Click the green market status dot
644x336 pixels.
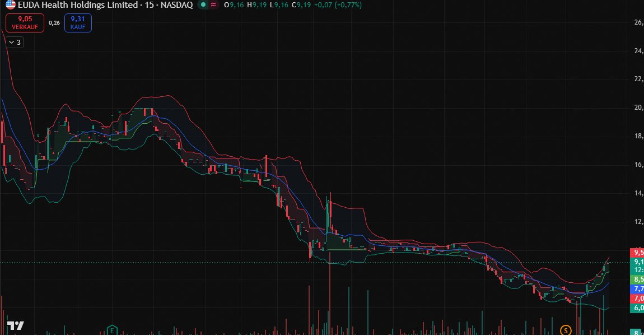point(203,5)
